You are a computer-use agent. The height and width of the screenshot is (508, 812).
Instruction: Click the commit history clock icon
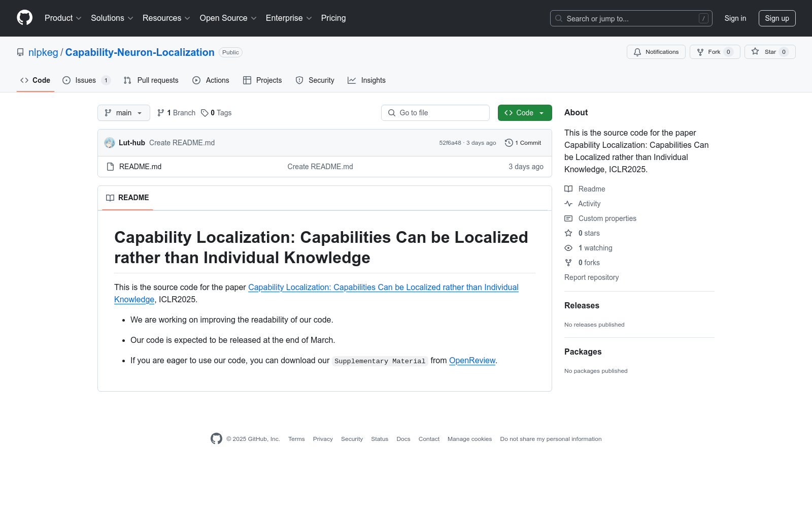coord(509,143)
